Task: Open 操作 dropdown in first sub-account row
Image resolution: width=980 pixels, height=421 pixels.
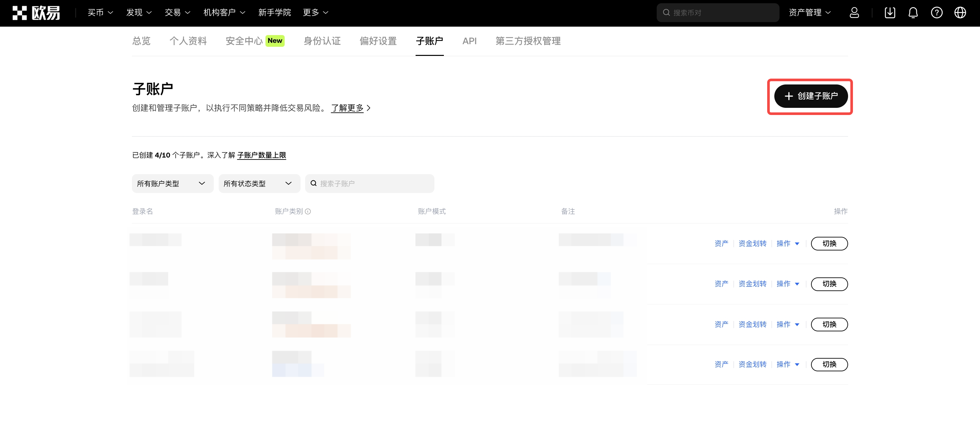Action: coord(788,244)
